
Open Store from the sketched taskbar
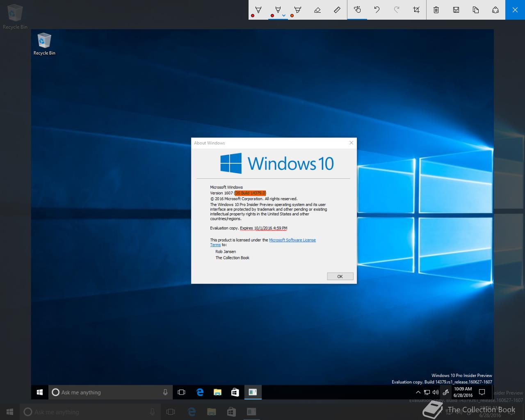[235, 393]
